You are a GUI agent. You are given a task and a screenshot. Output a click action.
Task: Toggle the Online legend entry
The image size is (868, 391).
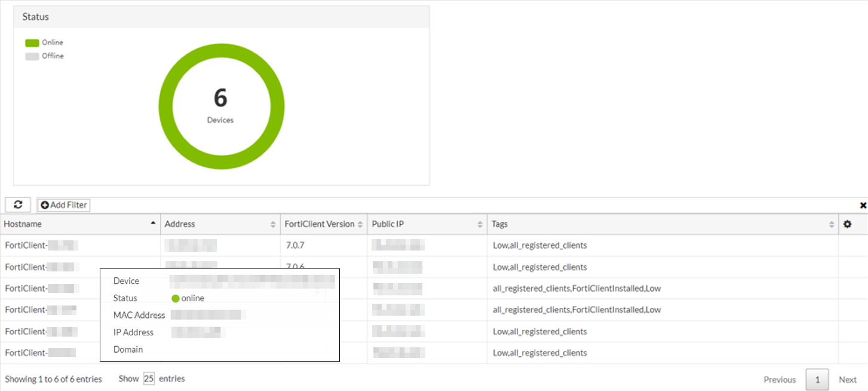44,42
